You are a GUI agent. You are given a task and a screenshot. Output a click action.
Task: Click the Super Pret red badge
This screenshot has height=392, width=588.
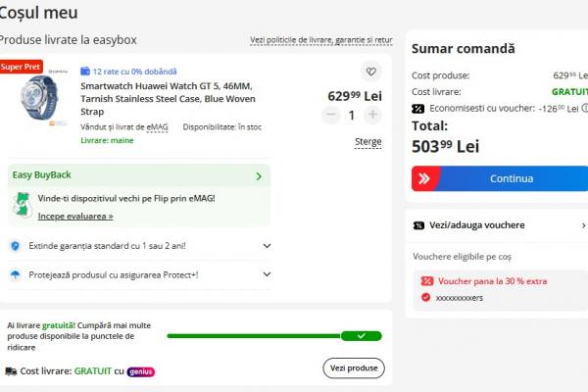21,67
